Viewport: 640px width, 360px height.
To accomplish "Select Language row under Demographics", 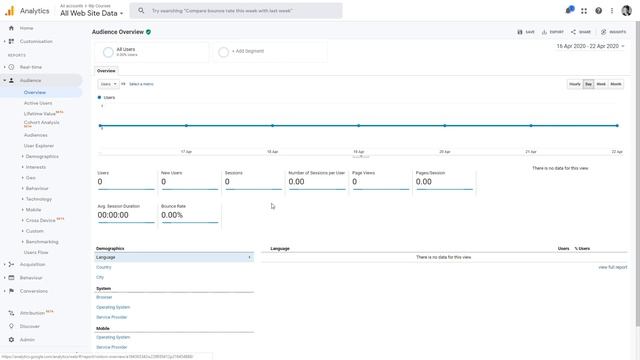I will 174,257.
